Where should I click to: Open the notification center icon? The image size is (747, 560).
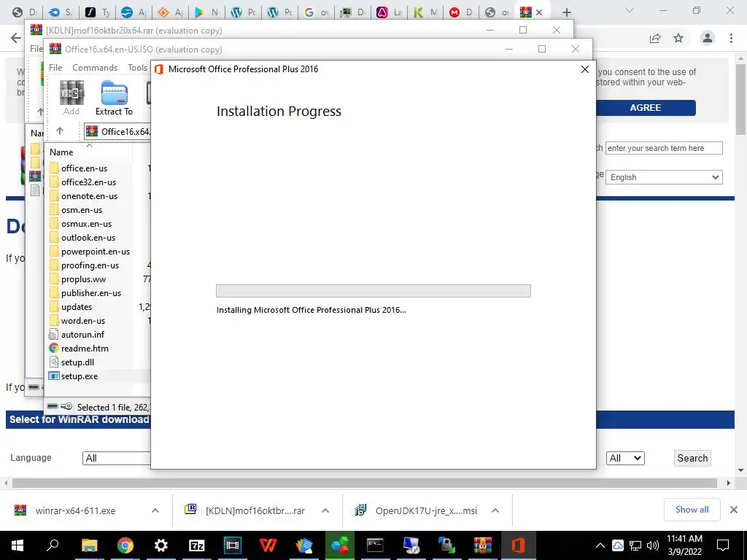coord(723,545)
